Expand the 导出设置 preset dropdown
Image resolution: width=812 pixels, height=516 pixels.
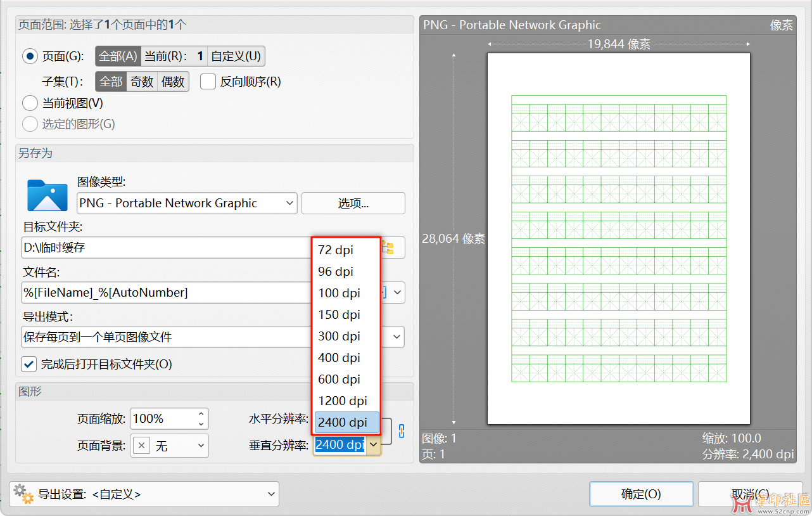(x=270, y=494)
